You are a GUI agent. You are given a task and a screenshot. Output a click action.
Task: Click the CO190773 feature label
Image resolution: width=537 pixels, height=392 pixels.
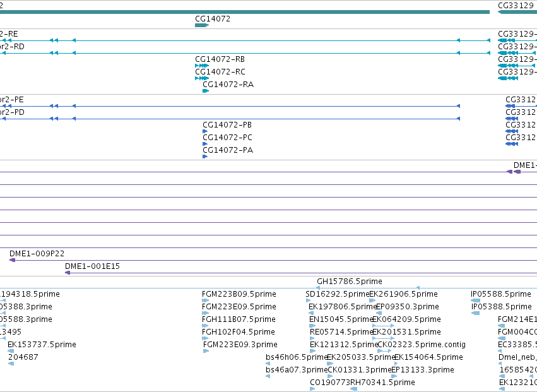coord(330,383)
